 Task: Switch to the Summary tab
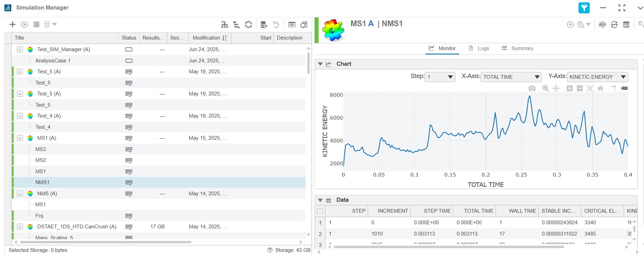(517, 48)
